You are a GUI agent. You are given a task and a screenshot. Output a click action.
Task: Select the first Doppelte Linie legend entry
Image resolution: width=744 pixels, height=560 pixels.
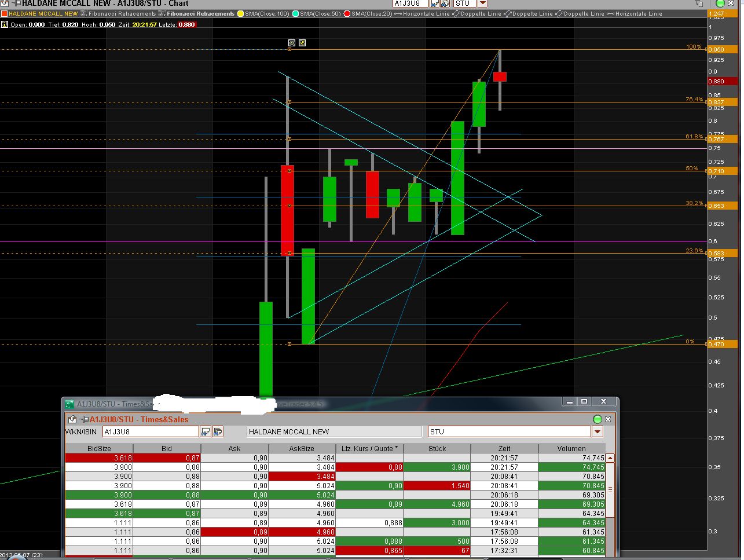pos(478,13)
